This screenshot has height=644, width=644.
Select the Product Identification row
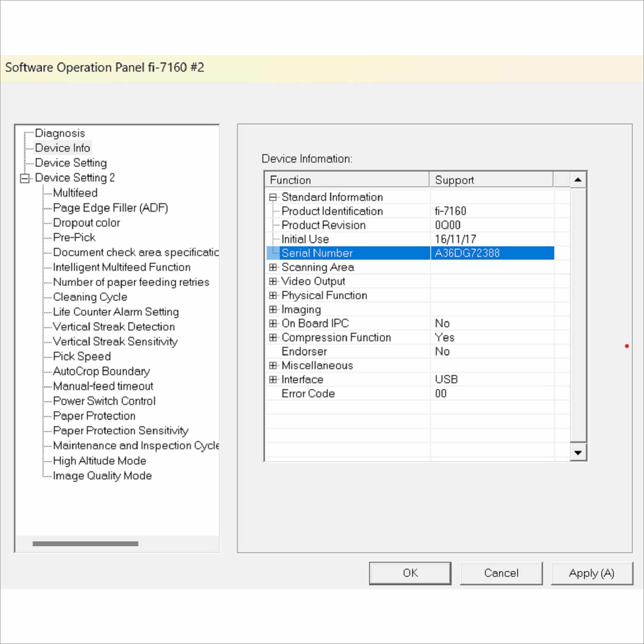click(411, 211)
